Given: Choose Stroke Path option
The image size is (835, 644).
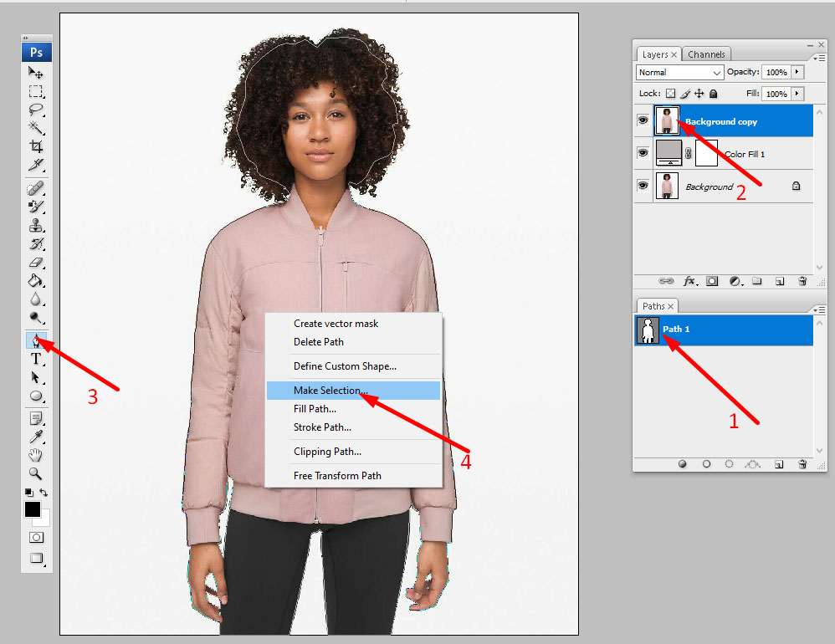Looking at the screenshot, I should pyautogui.click(x=354, y=427).
